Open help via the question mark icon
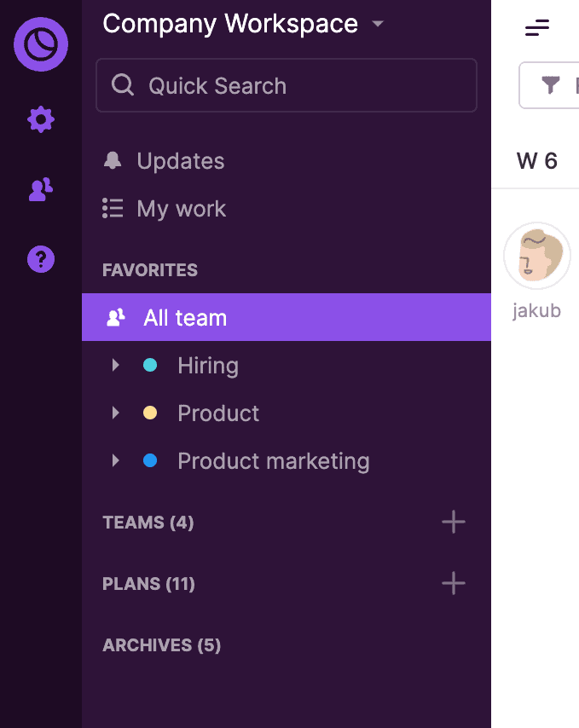 tap(41, 258)
